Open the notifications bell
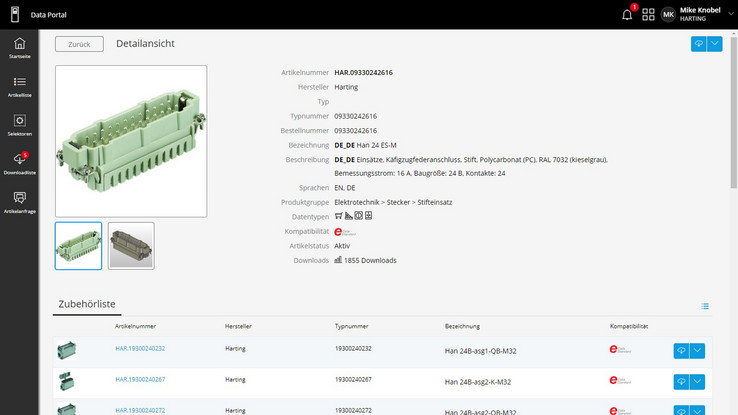Viewport: 738px width, 415px height. 628,14
